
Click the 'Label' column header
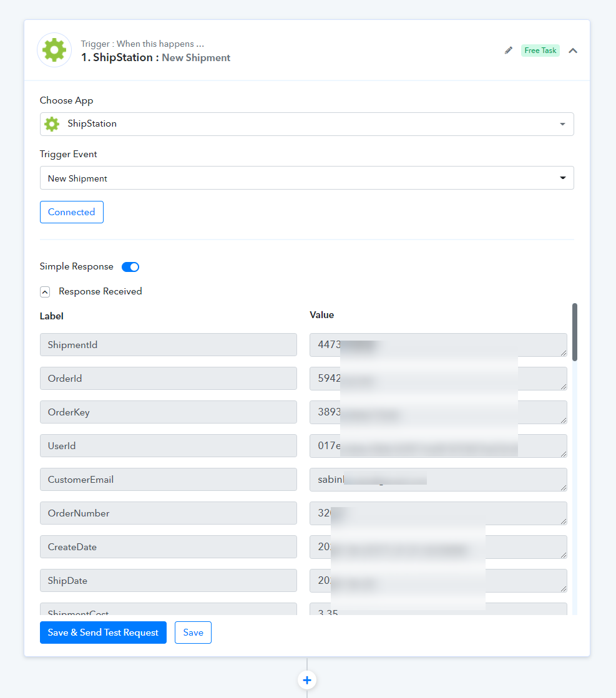pyautogui.click(x=52, y=316)
